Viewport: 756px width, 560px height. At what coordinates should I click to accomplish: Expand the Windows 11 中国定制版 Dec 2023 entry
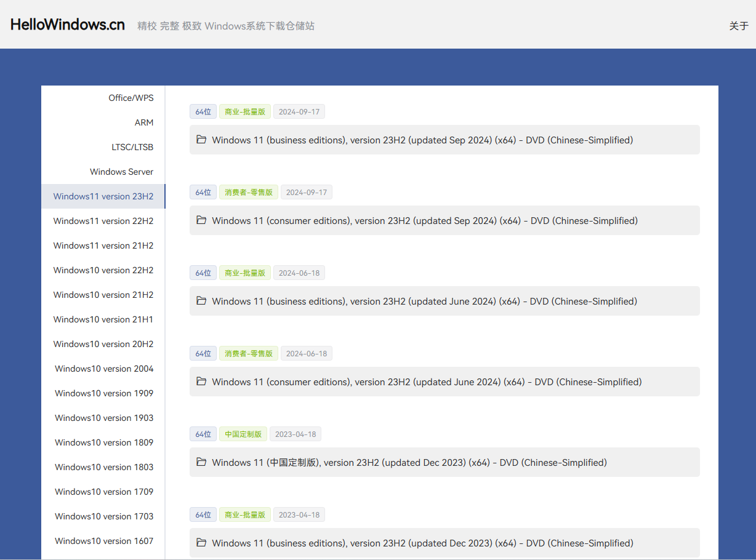409,463
